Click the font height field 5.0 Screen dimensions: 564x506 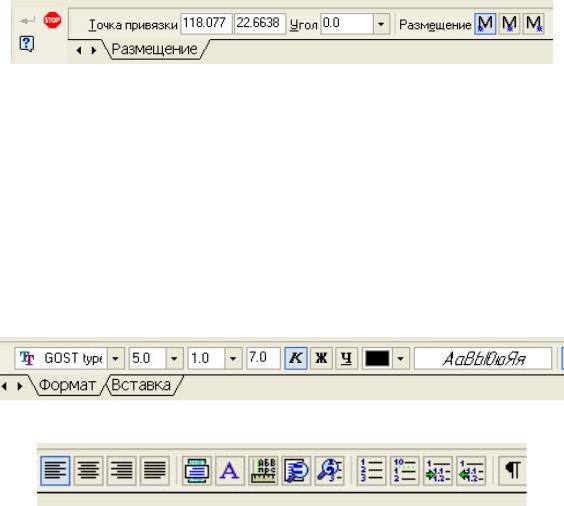(x=147, y=358)
